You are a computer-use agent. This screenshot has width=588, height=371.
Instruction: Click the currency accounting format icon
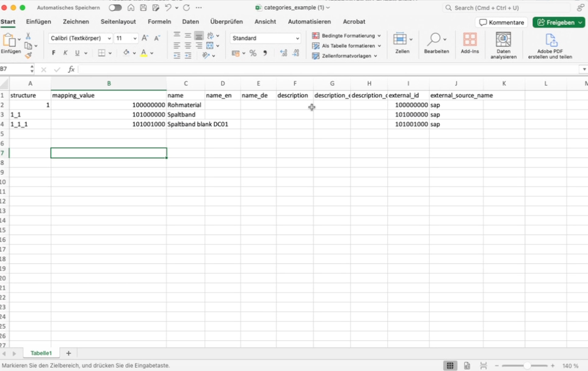[x=236, y=53]
